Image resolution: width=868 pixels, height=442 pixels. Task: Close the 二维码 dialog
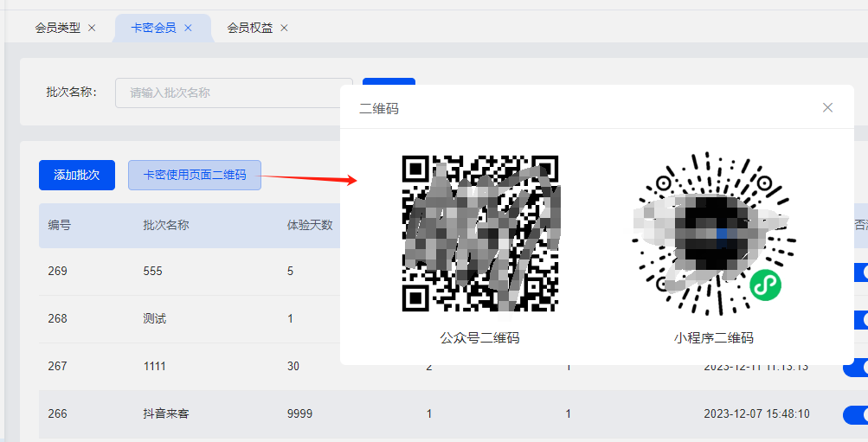827,107
